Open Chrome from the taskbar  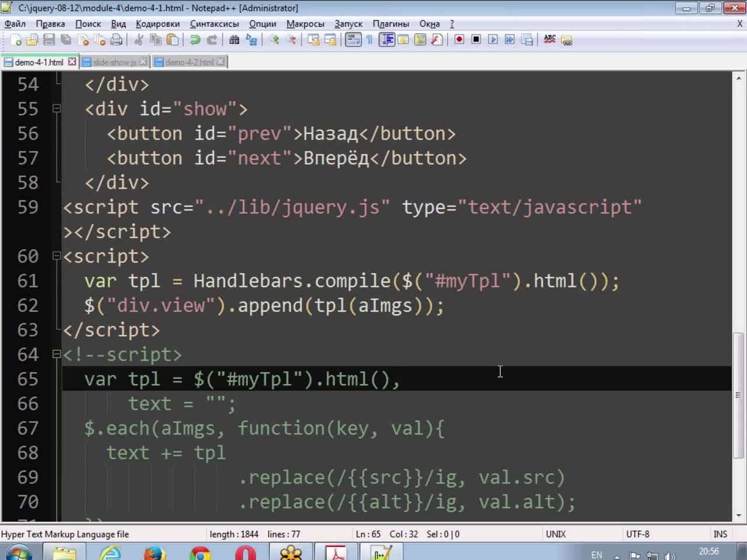pyautogui.click(x=200, y=553)
